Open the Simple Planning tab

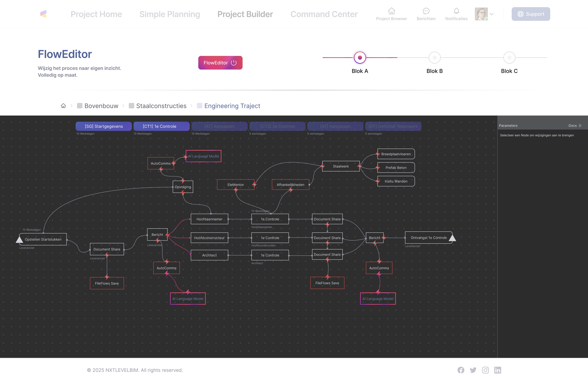169,14
